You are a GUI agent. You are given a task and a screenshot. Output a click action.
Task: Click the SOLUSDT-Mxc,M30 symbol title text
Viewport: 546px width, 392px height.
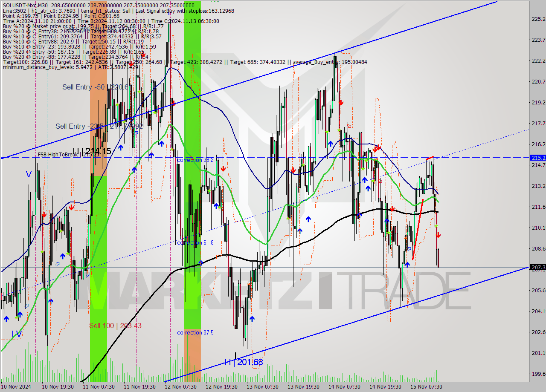coord(25,6)
